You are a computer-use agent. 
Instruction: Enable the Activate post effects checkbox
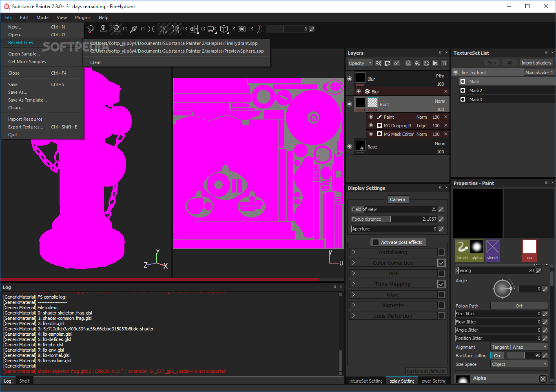[376, 242]
